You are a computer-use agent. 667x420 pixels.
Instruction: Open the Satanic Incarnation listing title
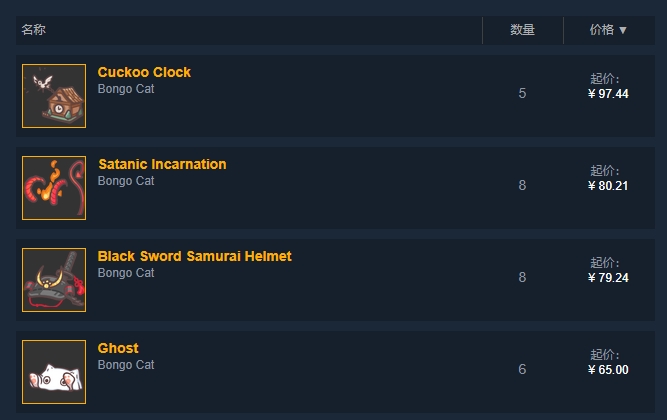point(162,164)
